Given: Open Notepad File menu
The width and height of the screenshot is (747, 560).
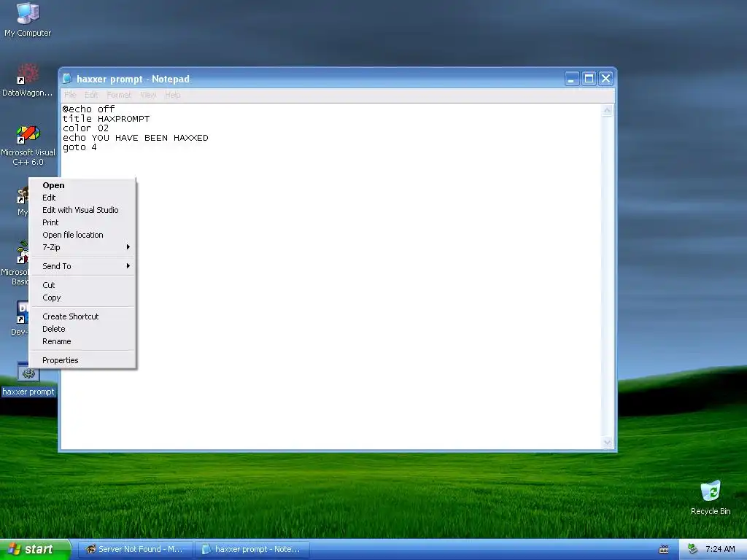Looking at the screenshot, I should pos(70,95).
